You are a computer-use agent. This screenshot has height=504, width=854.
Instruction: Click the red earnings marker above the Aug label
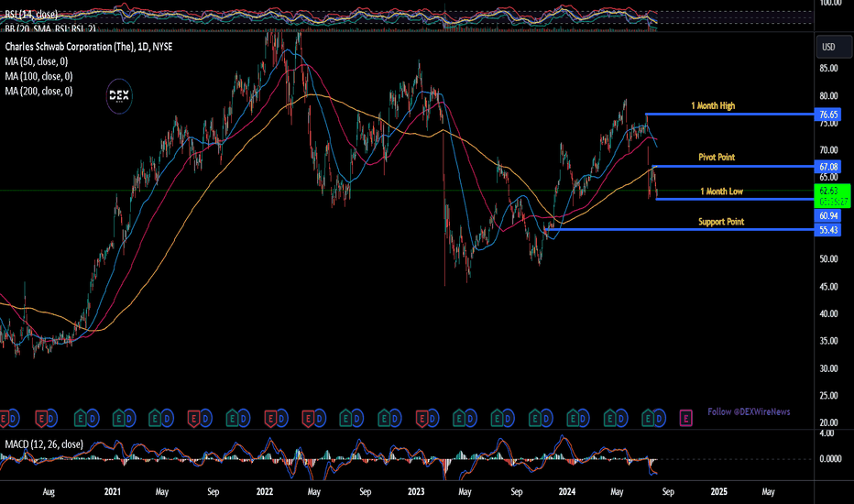41,419
